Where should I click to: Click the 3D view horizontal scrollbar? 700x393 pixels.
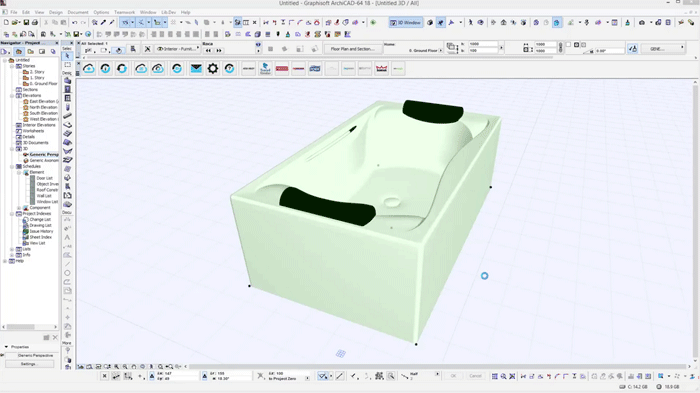tap(438, 367)
